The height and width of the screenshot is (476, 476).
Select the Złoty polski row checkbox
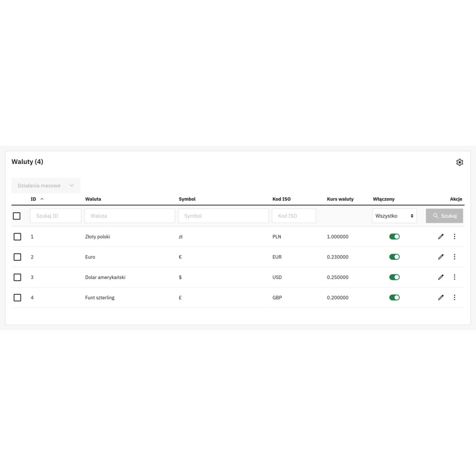17,237
